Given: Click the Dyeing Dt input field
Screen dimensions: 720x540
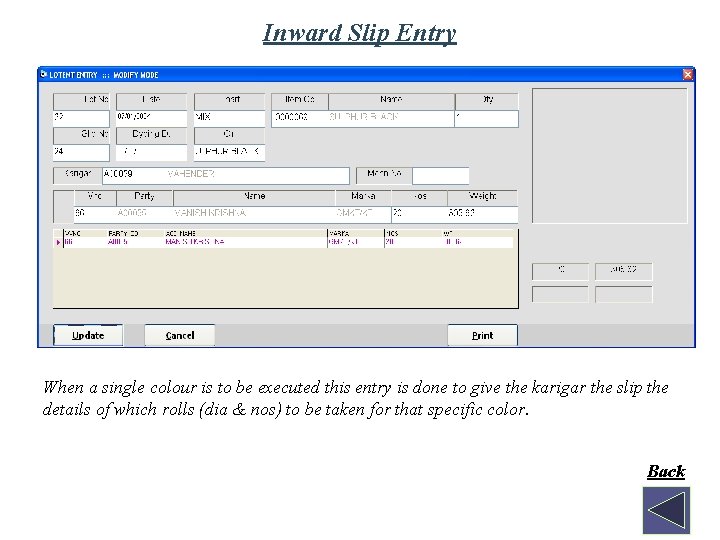Looking at the screenshot, I should (152, 152).
